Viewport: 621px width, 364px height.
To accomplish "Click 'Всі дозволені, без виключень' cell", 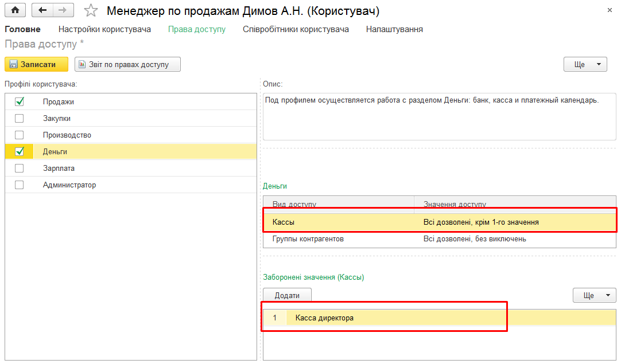I will click(515, 239).
